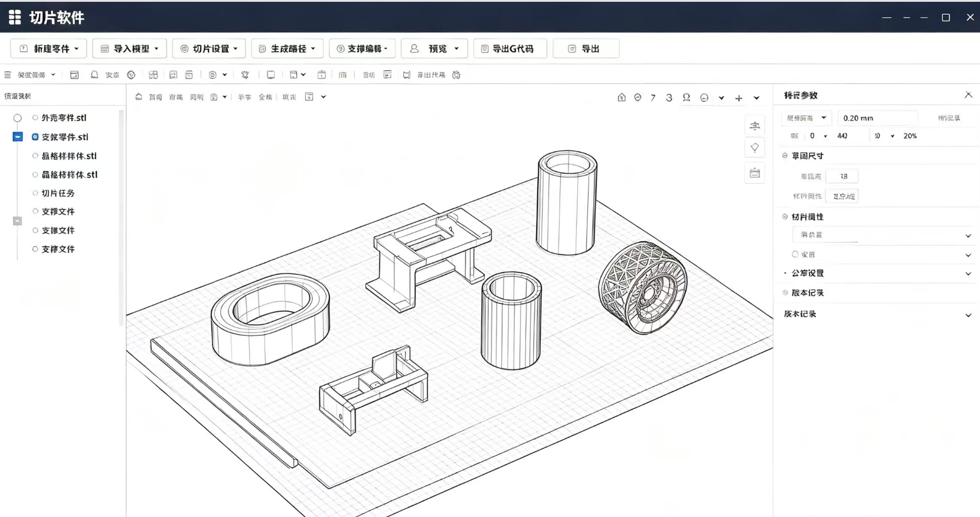Click the clock icon after 导出代码

(456, 75)
